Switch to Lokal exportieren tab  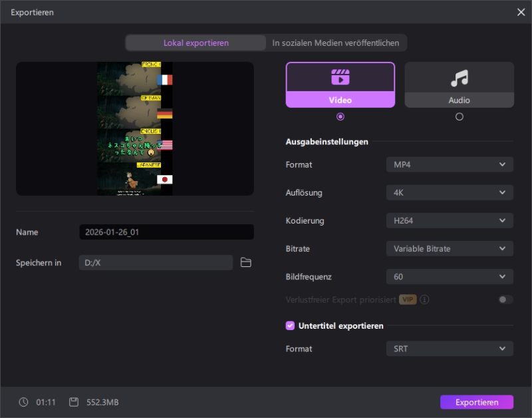click(196, 43)
